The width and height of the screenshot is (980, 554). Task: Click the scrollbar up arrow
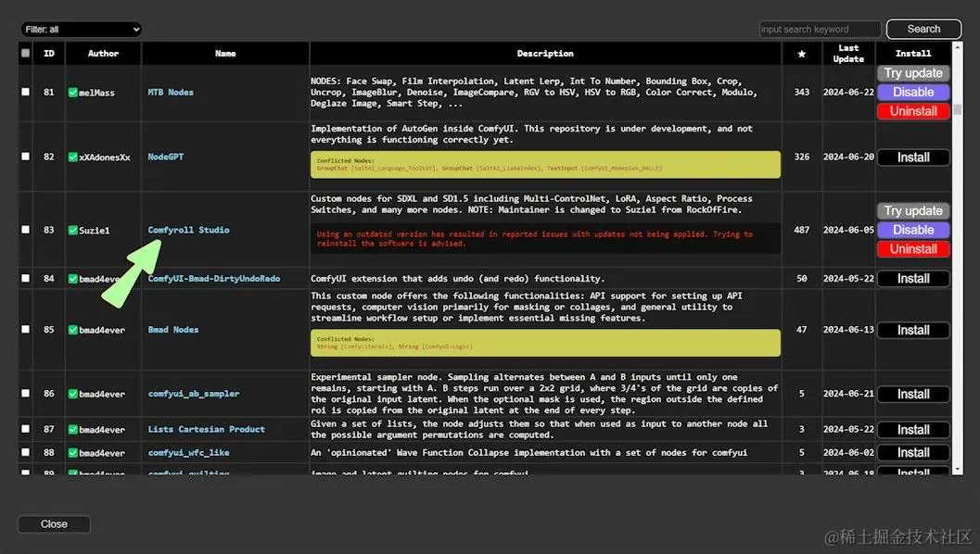[x=957, y=47]
